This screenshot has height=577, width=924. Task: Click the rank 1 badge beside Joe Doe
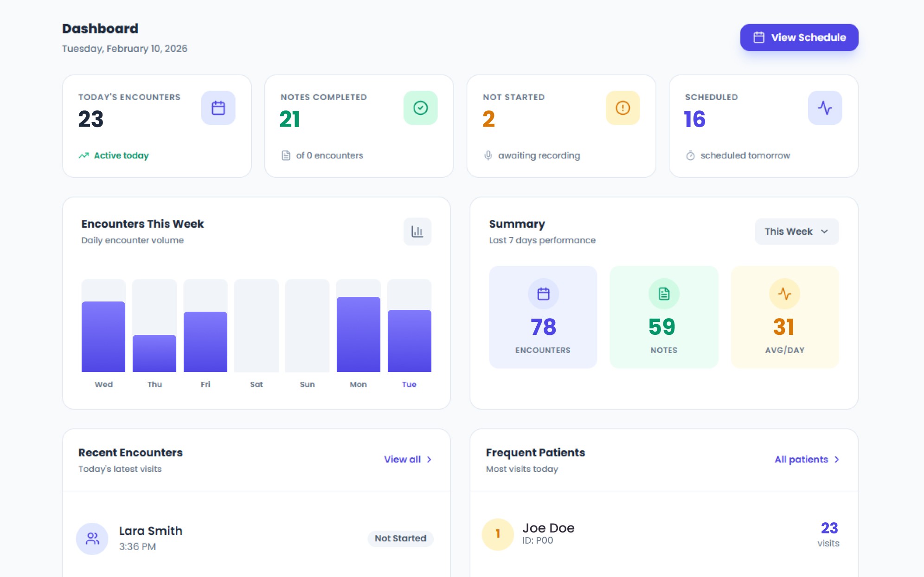pyautogui.click(x=498, y=534)
